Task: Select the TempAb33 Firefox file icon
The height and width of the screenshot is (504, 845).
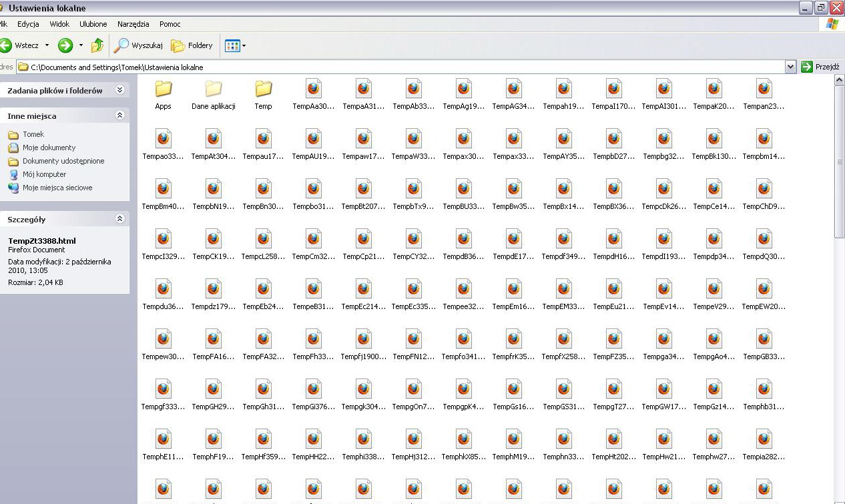Action: [x=414, y=88]
